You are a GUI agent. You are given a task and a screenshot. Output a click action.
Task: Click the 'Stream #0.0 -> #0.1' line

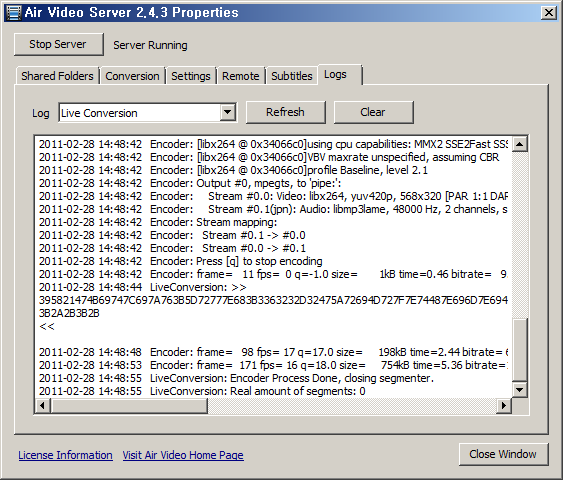coord(172,248)
